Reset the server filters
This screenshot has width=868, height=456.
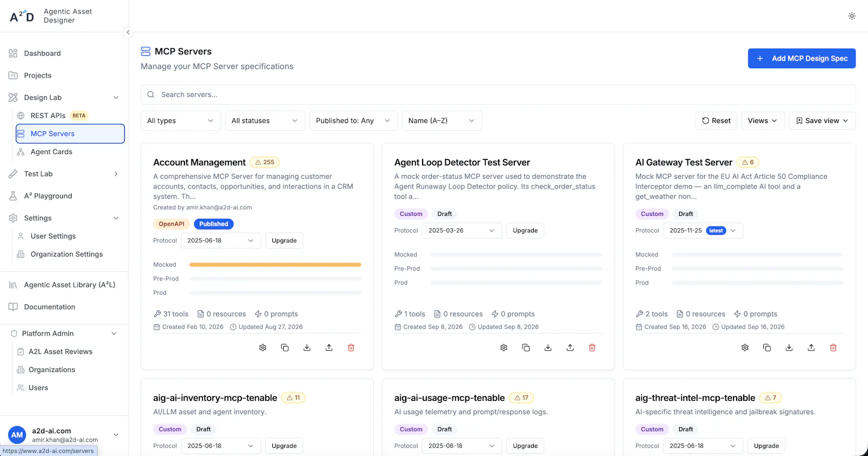tap(716, 121)
